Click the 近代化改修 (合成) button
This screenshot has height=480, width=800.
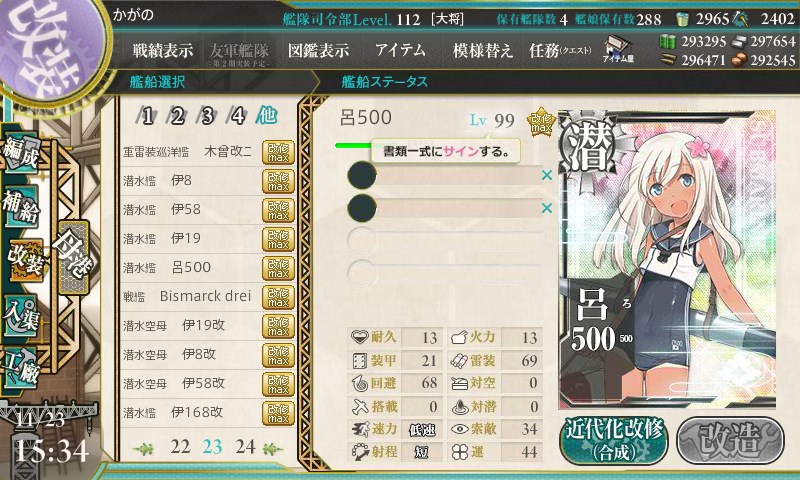pyautogui.click(x=614, y=440)
